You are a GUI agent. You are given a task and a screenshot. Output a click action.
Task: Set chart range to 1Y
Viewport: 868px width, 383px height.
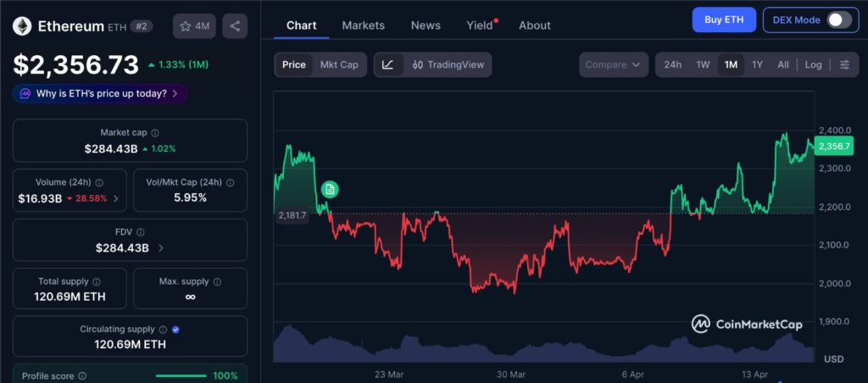coord(757,64)
